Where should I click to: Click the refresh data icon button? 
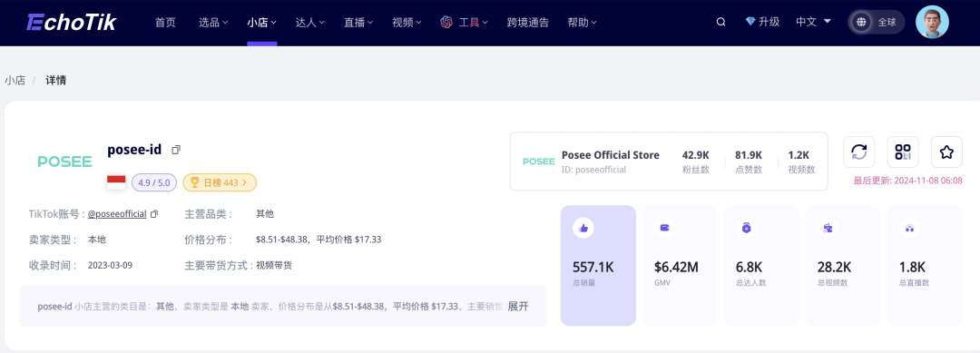click(858, 152)
